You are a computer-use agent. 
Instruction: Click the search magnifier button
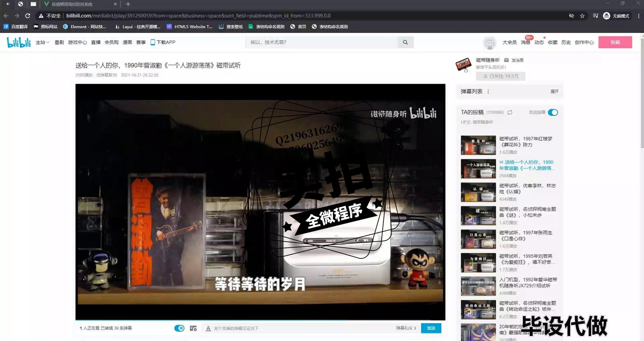tap(405, 42)
